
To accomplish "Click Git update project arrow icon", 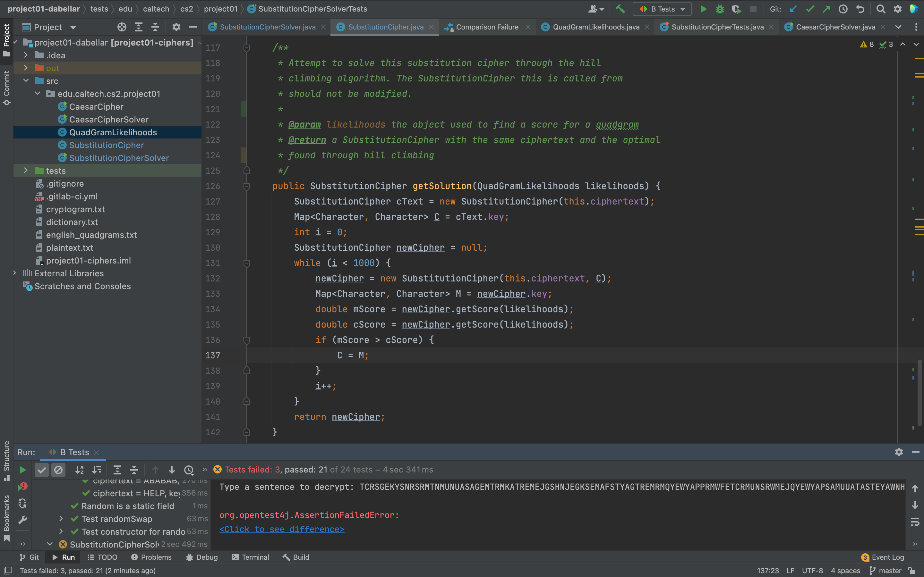I will pyautogui.click(x=793, y=9).
